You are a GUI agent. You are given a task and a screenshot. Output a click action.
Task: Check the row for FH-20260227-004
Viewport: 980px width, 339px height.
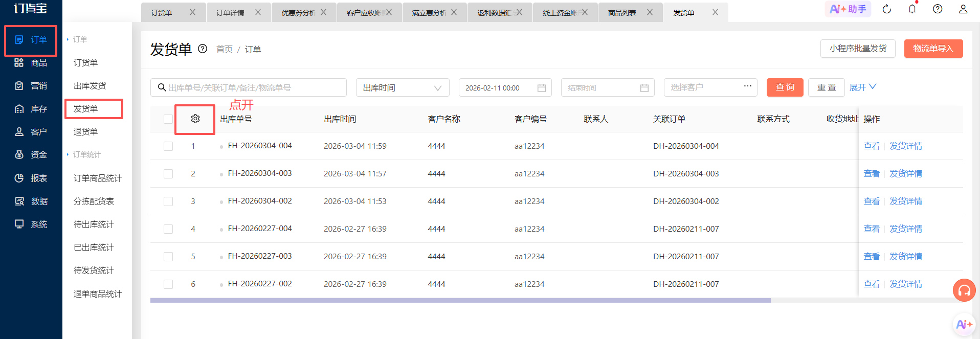pos(168,229)
